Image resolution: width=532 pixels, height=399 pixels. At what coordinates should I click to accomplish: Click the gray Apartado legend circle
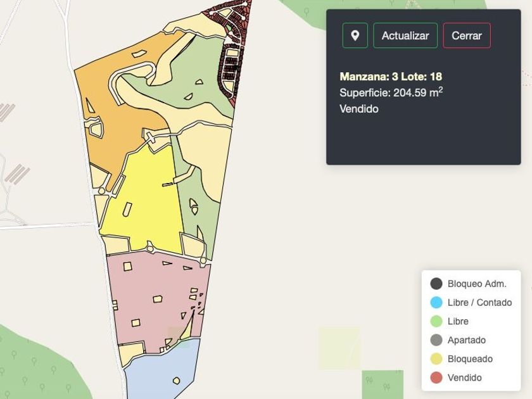click(x=436, y=340)
